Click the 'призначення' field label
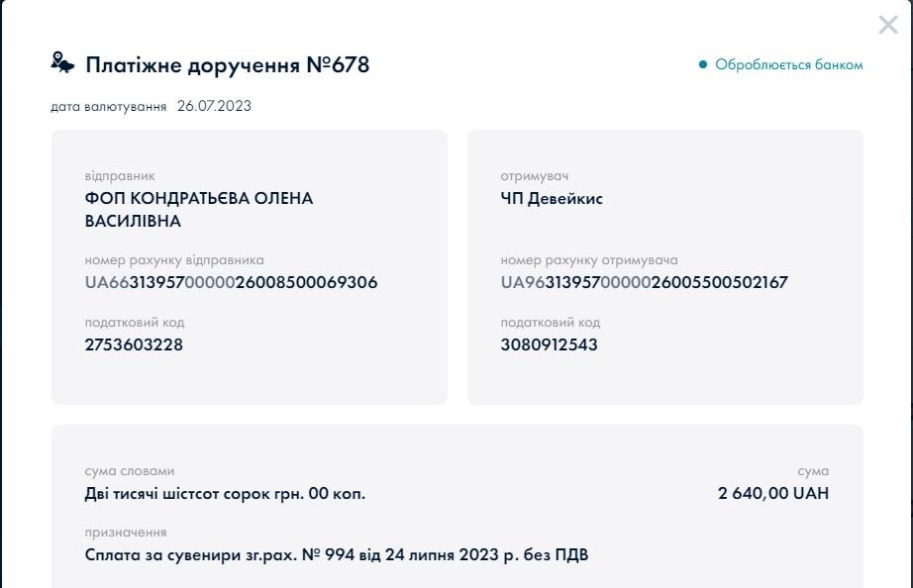 tap(126, 533)
